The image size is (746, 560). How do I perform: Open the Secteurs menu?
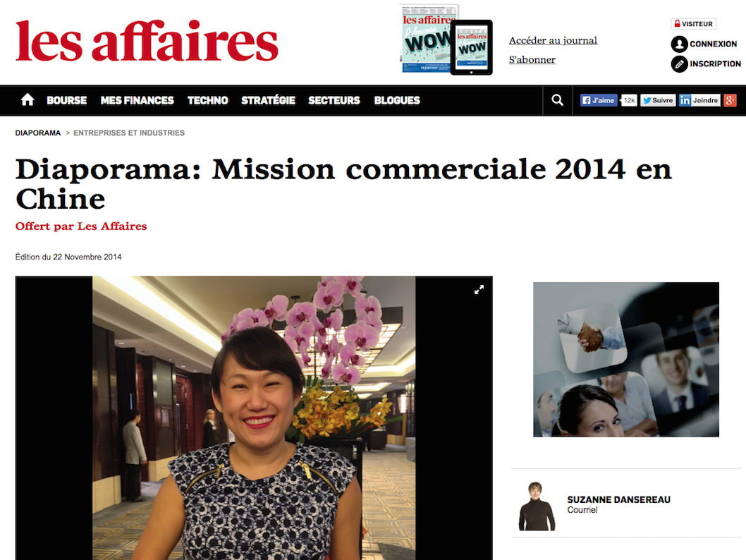coord(334,100)
